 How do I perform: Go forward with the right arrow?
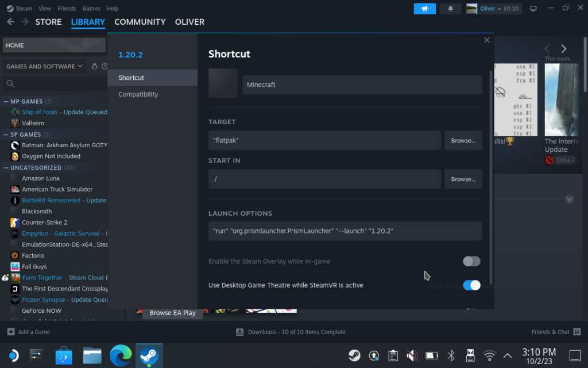[25, 22]
